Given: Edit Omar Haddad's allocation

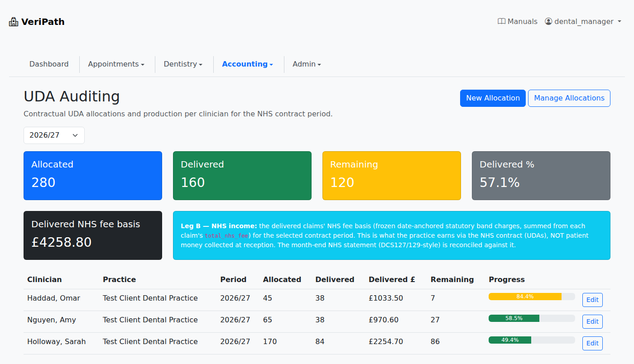Looking at the screenshot, I should (x=592, y=300).
